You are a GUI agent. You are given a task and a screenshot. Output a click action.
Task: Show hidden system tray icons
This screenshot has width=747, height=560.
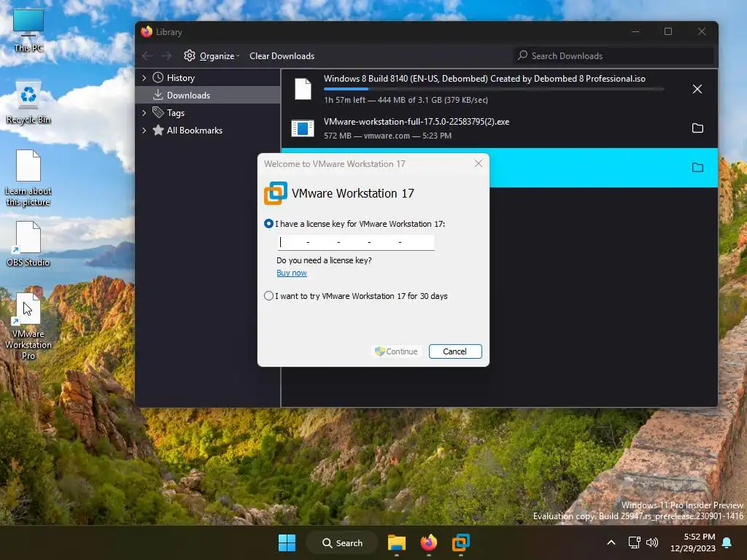(x=611, y=542)
